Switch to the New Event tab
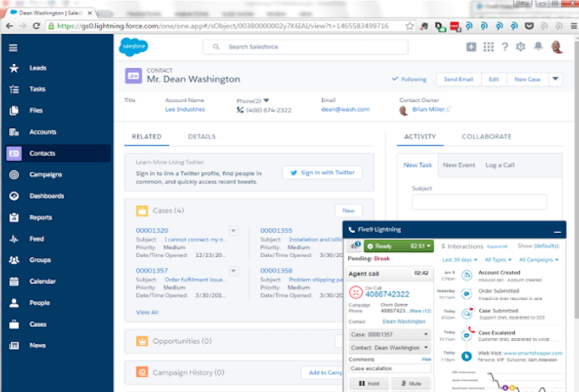This screenshot has height=392, width=579. [459, 165]
